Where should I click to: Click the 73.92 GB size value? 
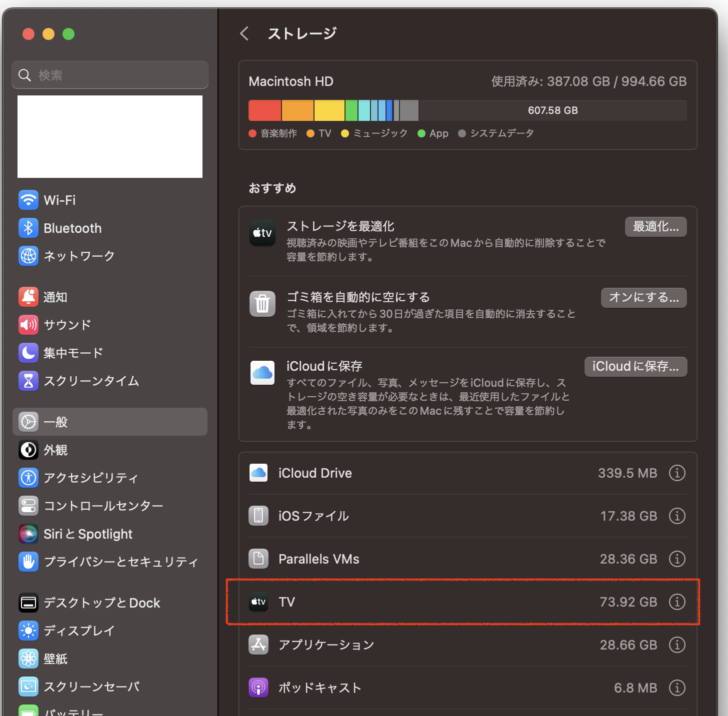coord(628,602)
